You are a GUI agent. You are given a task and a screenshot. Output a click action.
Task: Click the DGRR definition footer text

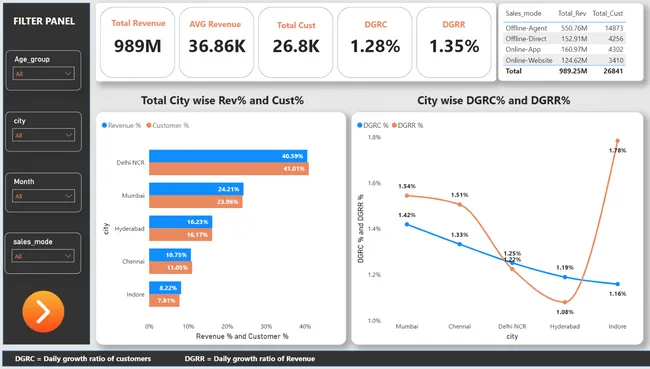250,359
